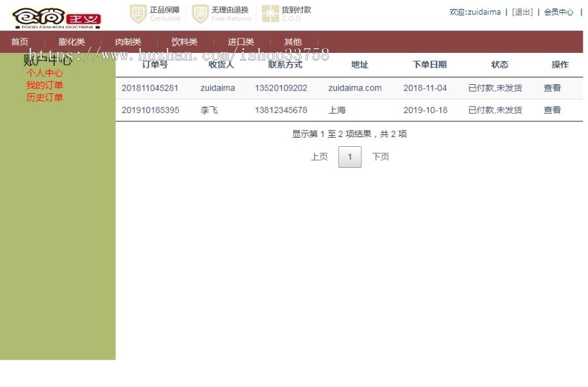Click the 上页 pagination control
This screenshot has height=387, width=588.
pyautogui.click(x=319, y=157)
